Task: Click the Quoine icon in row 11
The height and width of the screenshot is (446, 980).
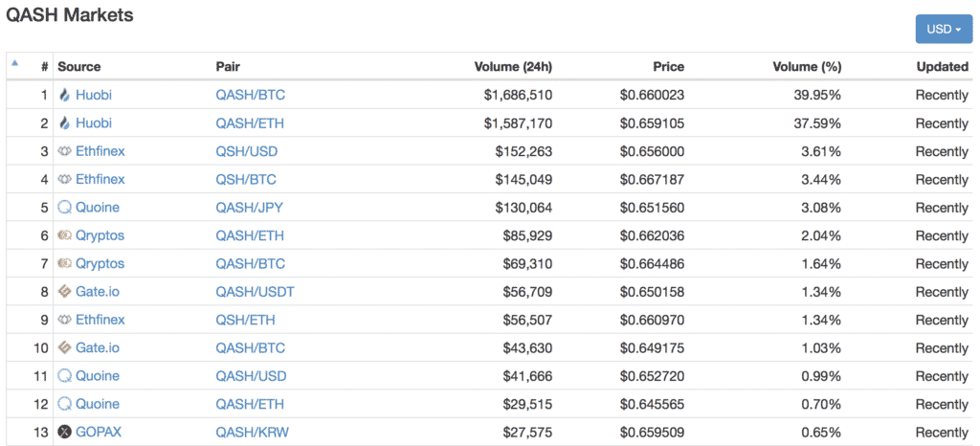Action: (64, 376)
